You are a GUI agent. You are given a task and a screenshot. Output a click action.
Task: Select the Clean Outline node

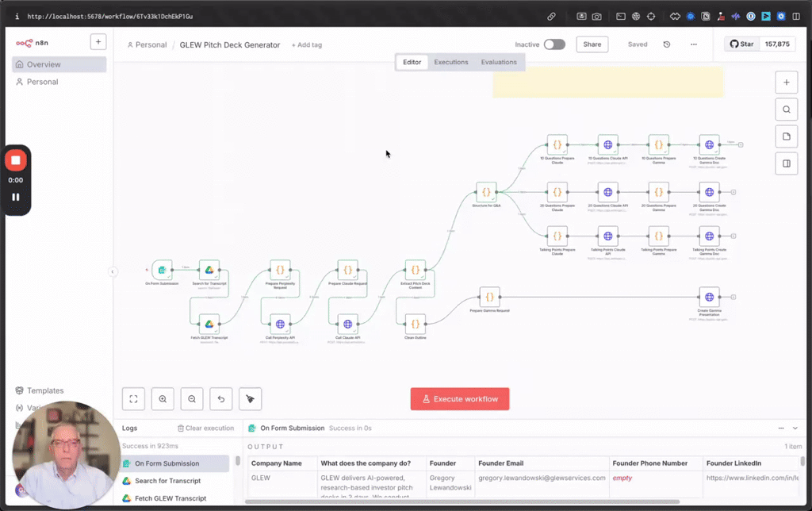tap(416, 324)
